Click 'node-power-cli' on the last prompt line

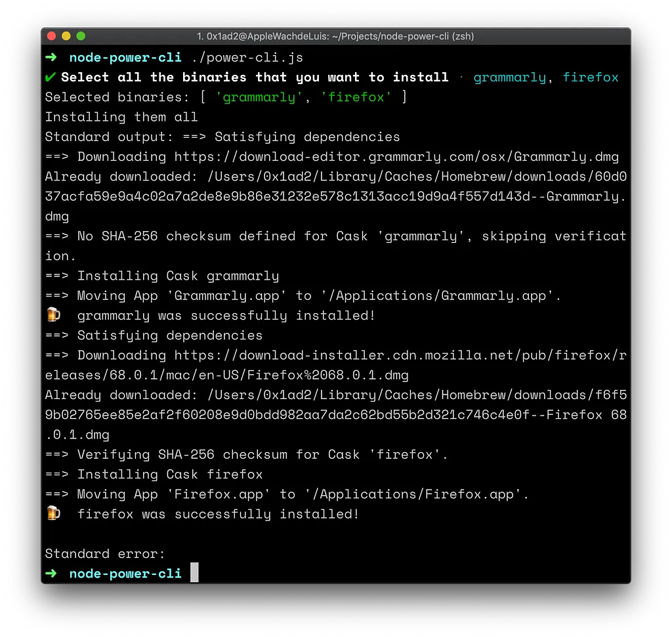[125, 574]
